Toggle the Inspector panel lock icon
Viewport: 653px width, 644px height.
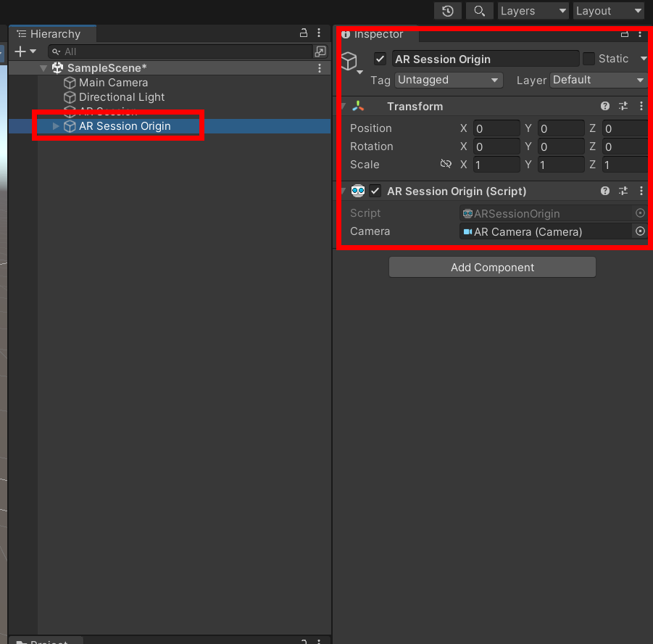[624, 34]
